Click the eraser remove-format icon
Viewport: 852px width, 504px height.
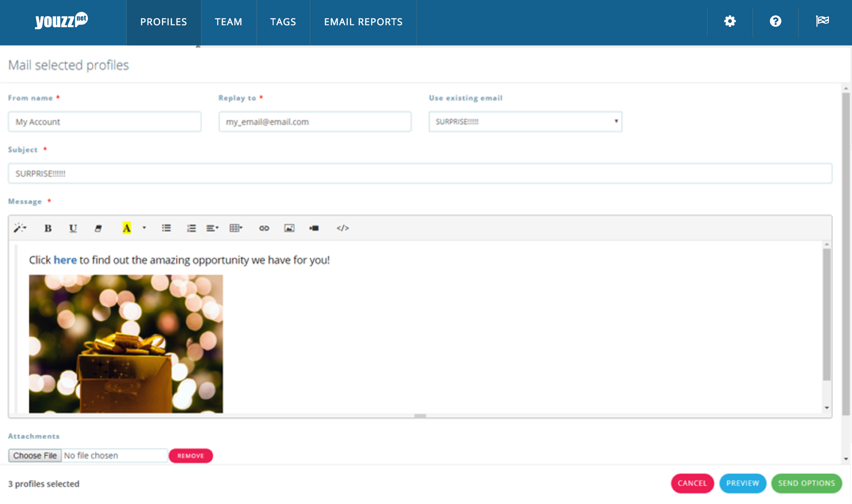pos(98,228)
